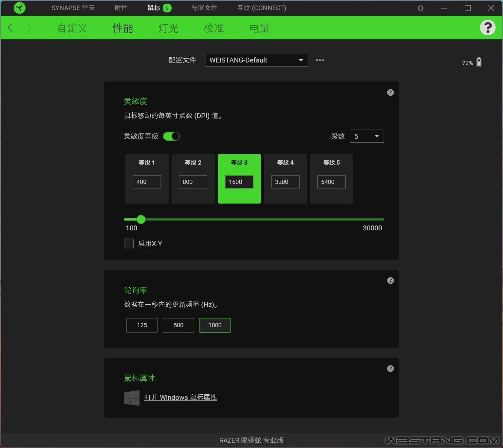This screenshot has height=448, width=503.
Task: Click the RAZER 眼镜蛇 专业版 device name
Action: [251, 440]
